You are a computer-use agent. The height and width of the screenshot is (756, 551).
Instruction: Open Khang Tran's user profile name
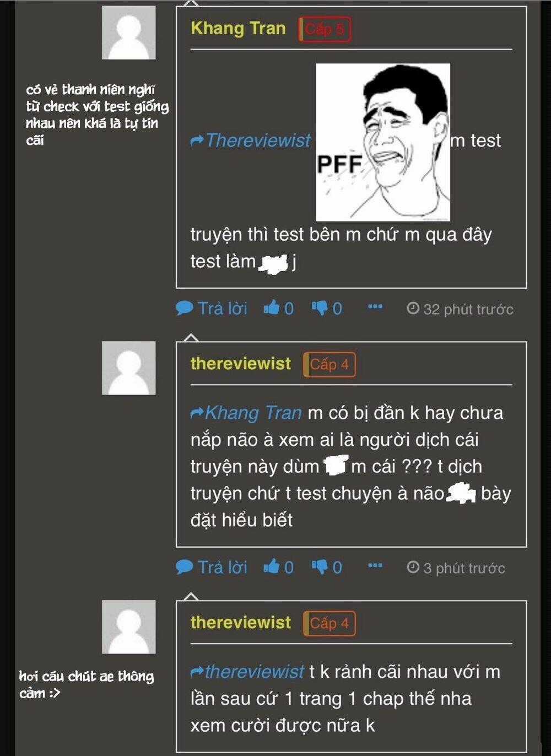point(238,29)
